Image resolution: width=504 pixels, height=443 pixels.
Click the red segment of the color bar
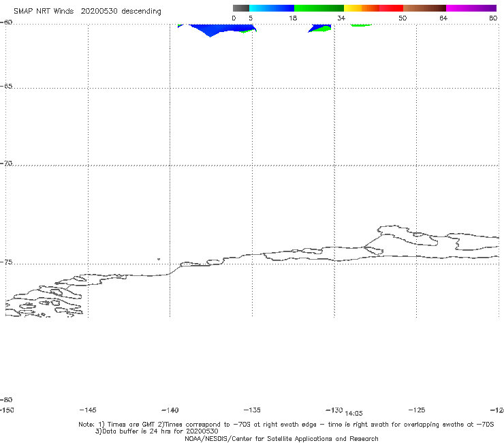pos(391,8)
